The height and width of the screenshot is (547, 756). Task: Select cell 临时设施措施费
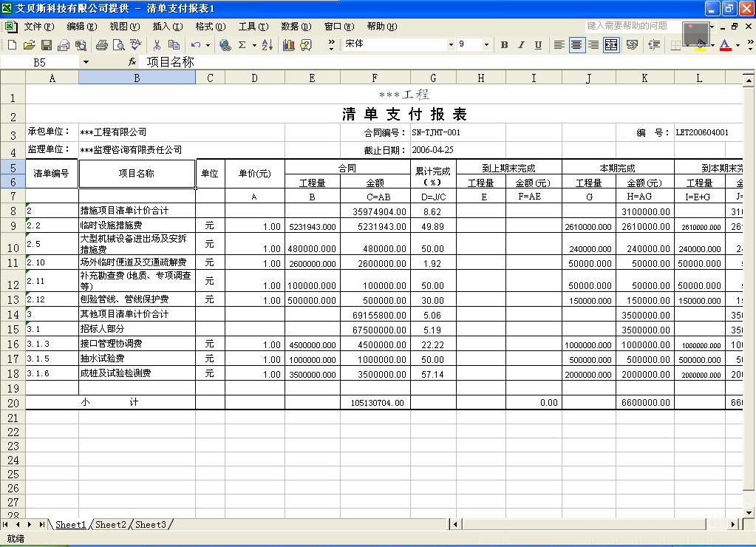pos(137,225)
